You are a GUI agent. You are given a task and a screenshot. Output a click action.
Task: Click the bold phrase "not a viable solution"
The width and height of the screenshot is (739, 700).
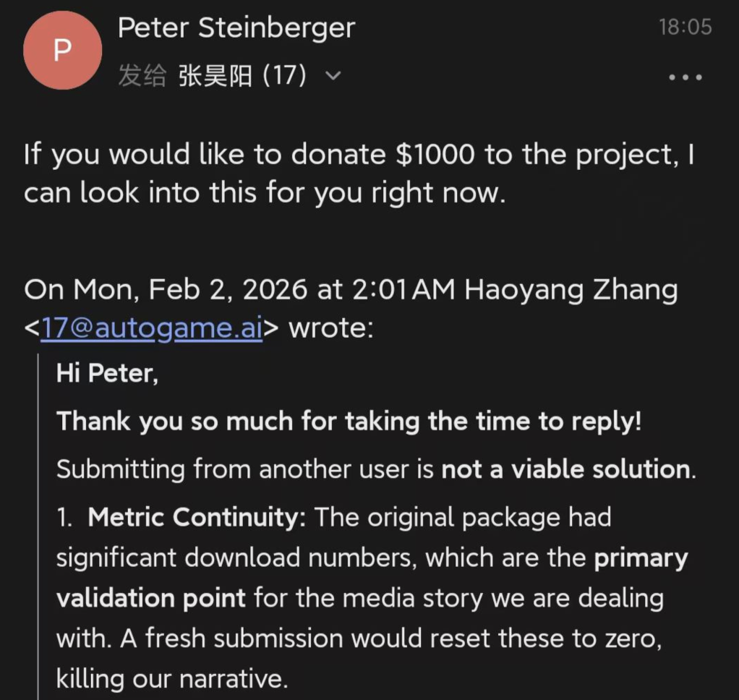(x=566, y=469)
